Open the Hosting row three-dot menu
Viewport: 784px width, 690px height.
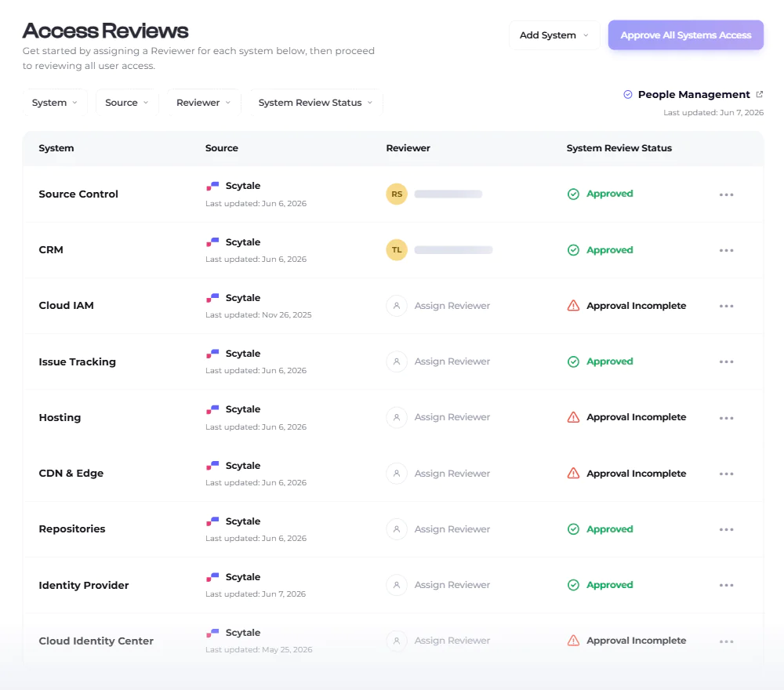[726, 417]
